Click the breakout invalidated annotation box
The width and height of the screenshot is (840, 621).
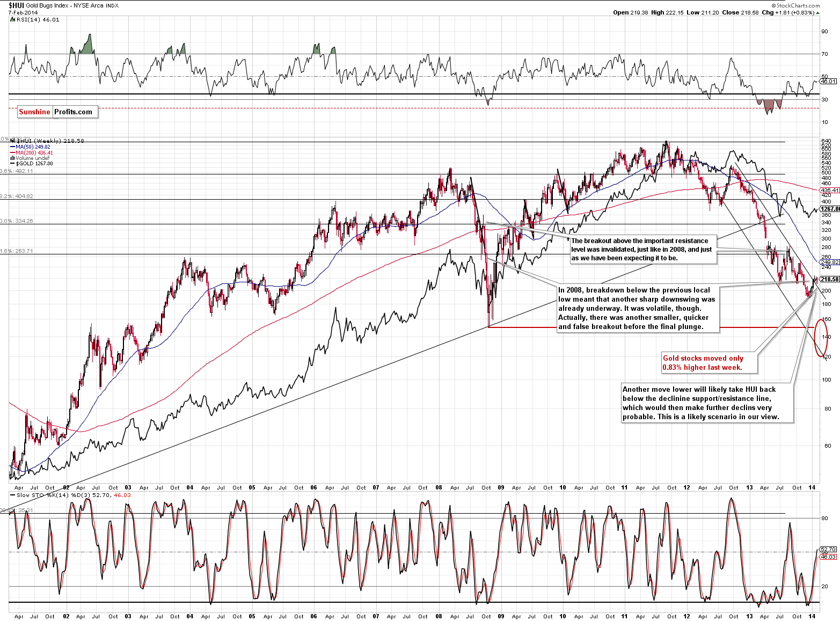(643, 250)
